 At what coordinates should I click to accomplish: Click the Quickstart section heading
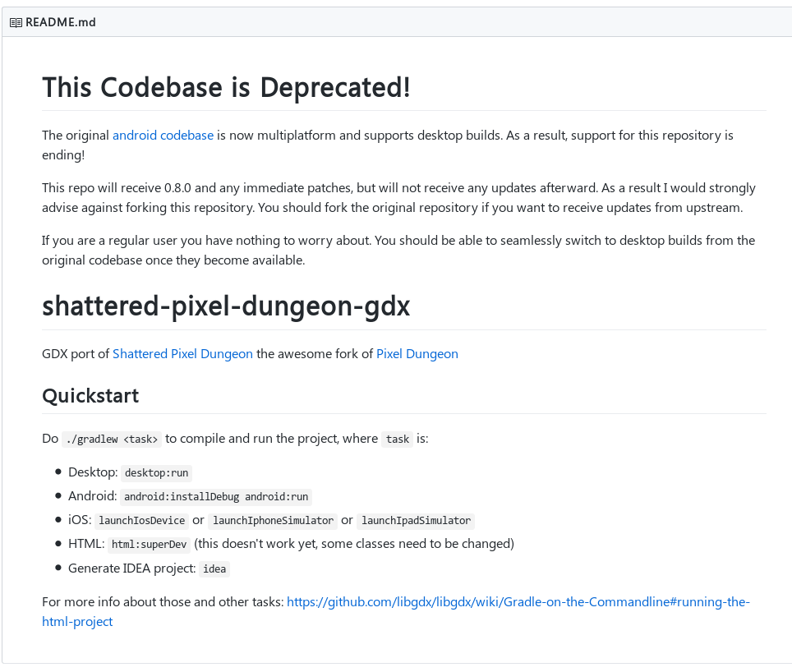[90, 395]
